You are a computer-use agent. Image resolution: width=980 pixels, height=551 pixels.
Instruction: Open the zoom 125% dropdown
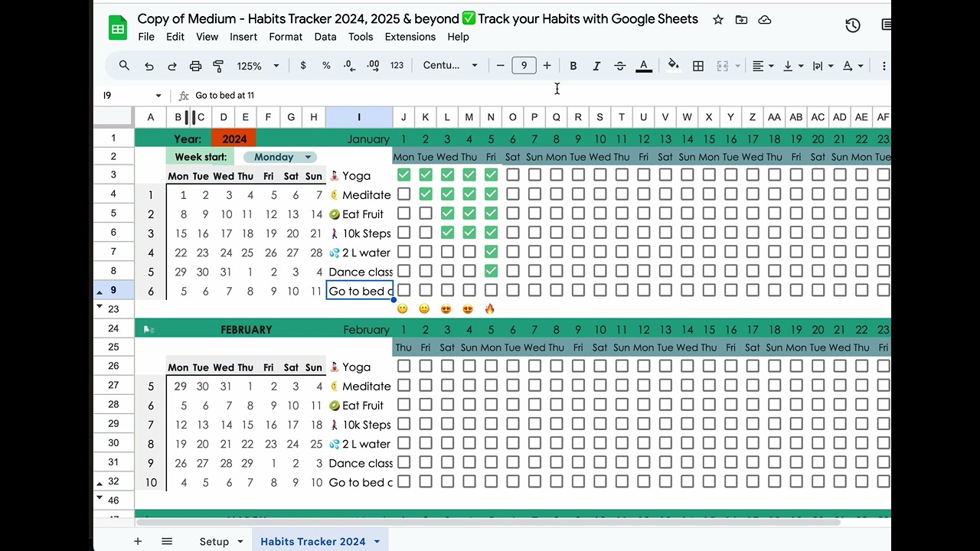click(258, 67)
